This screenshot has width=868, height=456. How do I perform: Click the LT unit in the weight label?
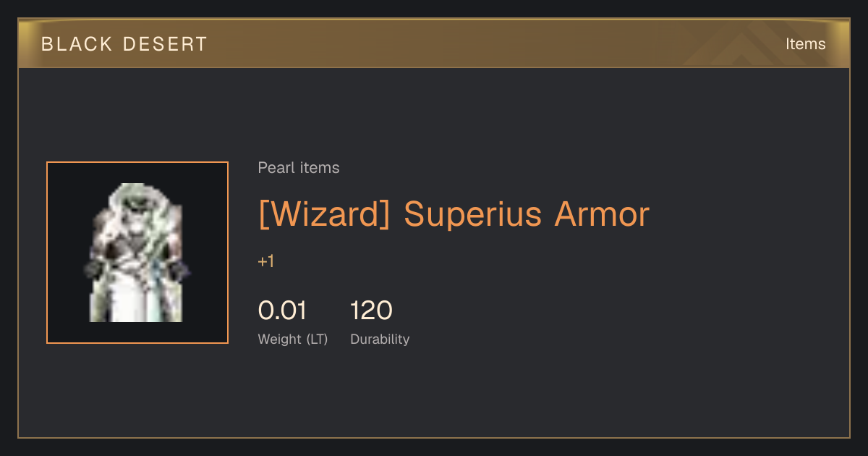[x=315, y=339]
